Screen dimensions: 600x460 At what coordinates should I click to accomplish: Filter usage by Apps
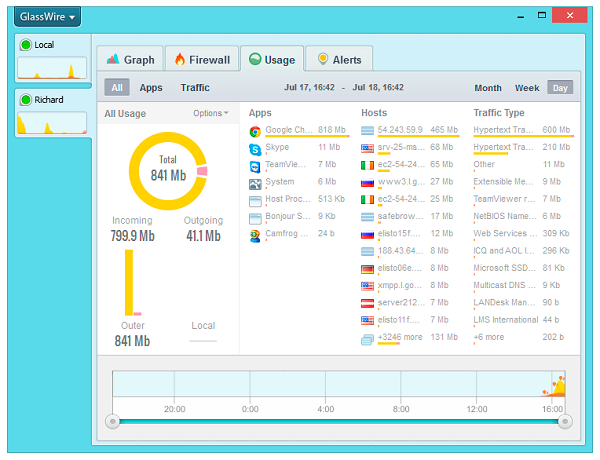[x=151, y=88]
